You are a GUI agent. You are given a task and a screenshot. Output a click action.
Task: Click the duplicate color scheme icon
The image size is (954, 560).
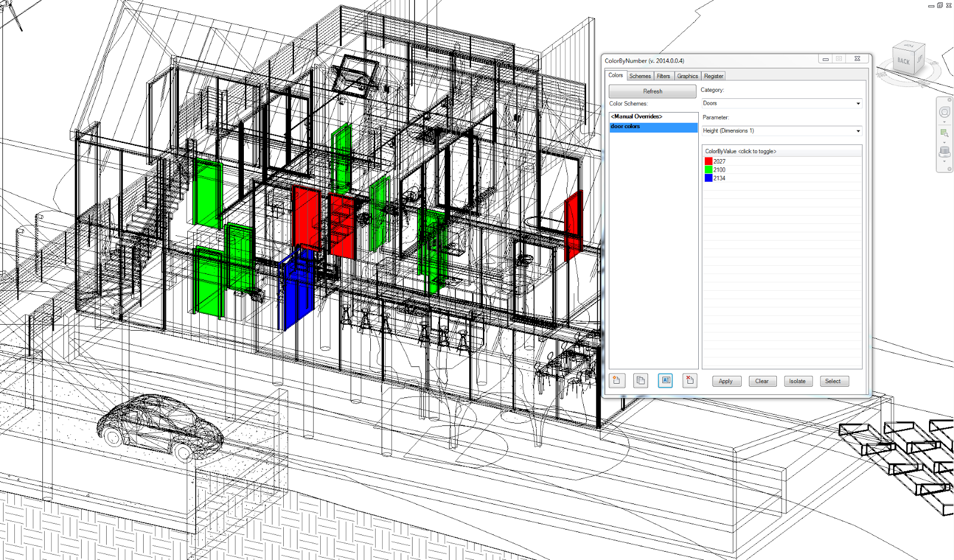[640, 381]
